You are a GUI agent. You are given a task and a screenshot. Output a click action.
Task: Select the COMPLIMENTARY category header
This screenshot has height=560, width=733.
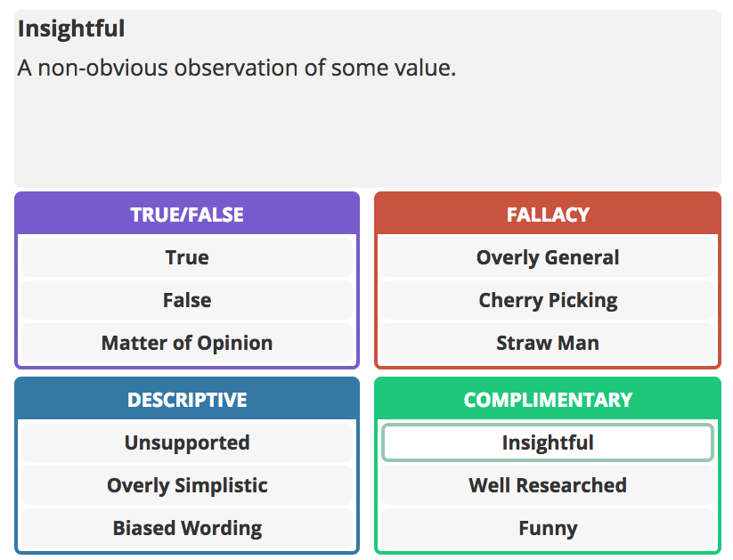click(548, 400)
